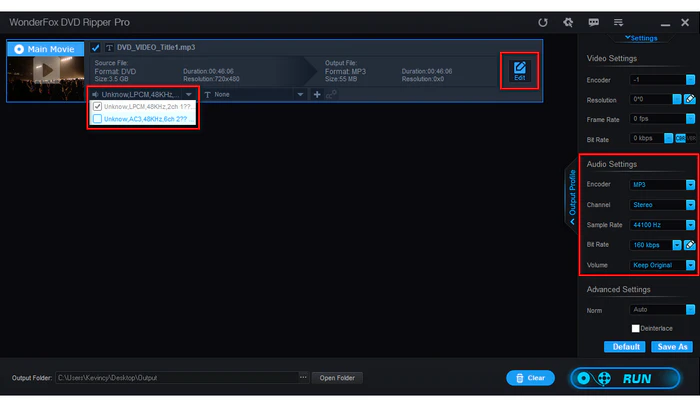Uncheck the LPCM 48KHz 2ch audio track

(x=97, y=107)
